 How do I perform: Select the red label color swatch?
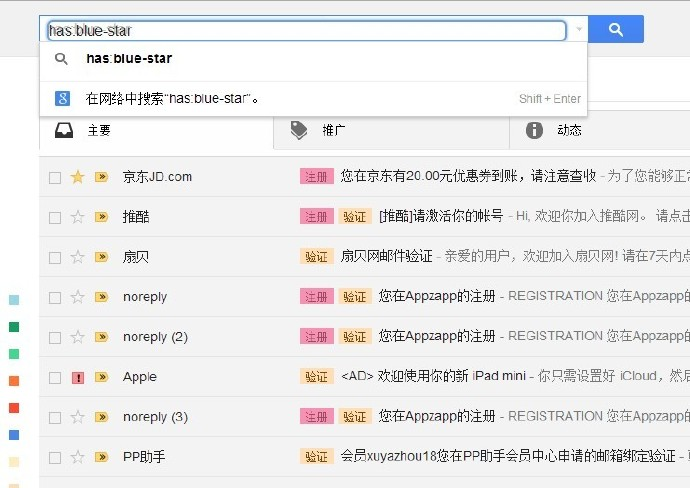(x=14, y=408)
